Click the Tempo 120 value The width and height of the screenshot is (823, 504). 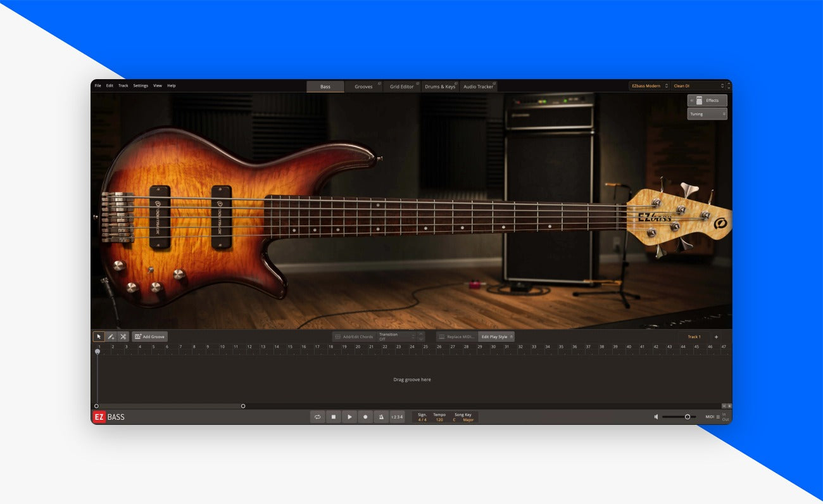click(439, 420)
